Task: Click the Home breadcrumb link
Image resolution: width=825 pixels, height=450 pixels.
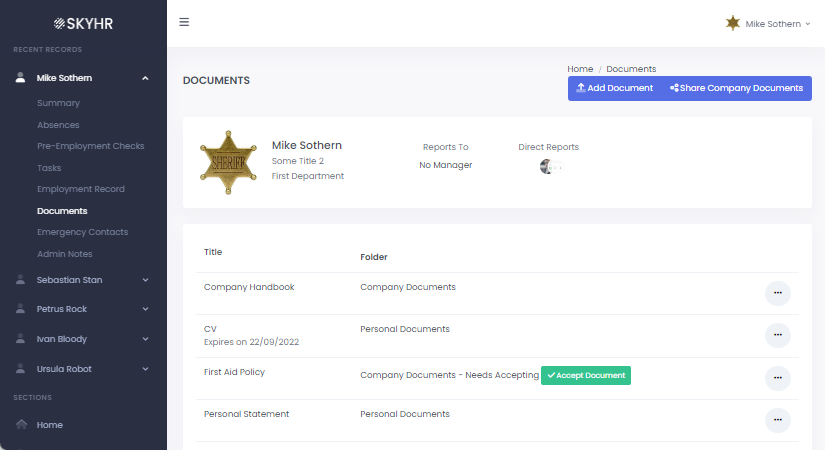Action: pyautogui.click(x=580, y=69)
